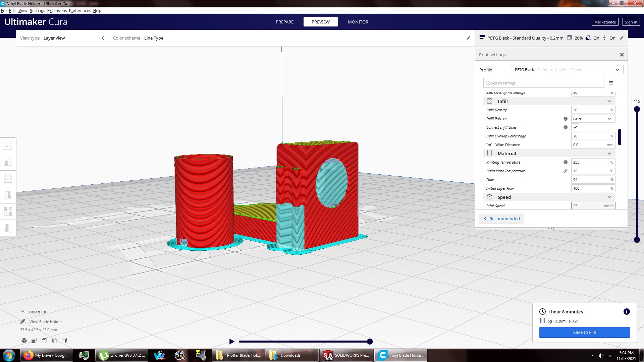This screenshot has height=362, width=644.
Task: Click info icon next to Connect Infill Lines
Action: coord(566,127)
